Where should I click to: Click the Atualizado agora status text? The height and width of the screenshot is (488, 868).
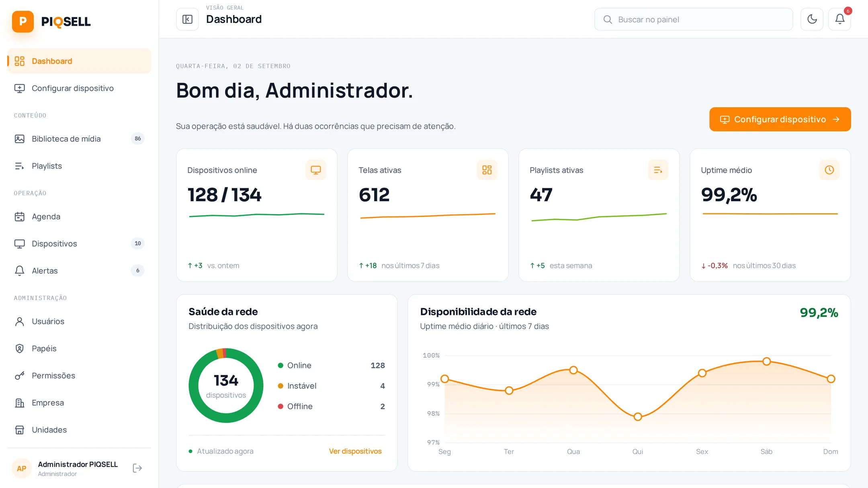(225, 451)
